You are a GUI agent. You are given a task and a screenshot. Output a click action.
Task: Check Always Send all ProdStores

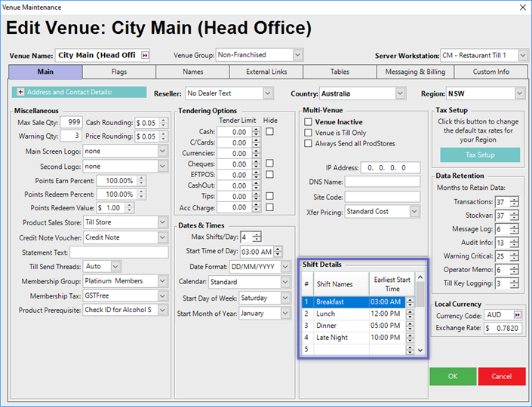click(x=308, y=143)
